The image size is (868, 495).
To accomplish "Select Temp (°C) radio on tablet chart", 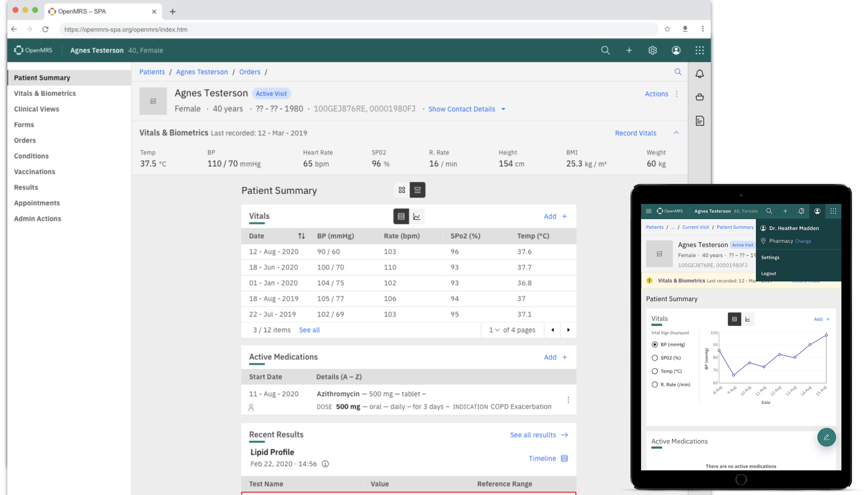I will click(x=654, y=371).
